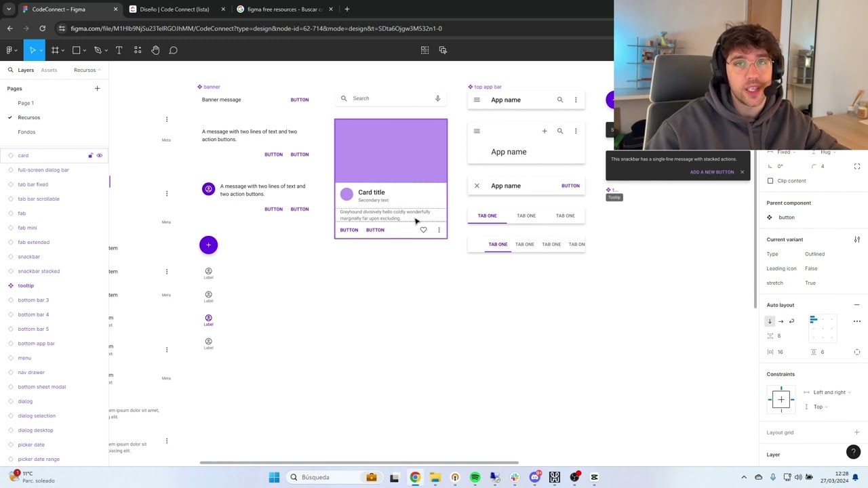The height and width of the screenshot is (488, 868).
Task: Select the Hand tool
Action: (x=155, y=50)
